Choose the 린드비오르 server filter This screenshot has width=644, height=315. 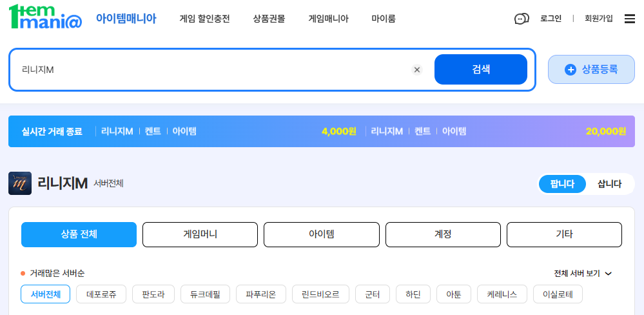(320, 294)
